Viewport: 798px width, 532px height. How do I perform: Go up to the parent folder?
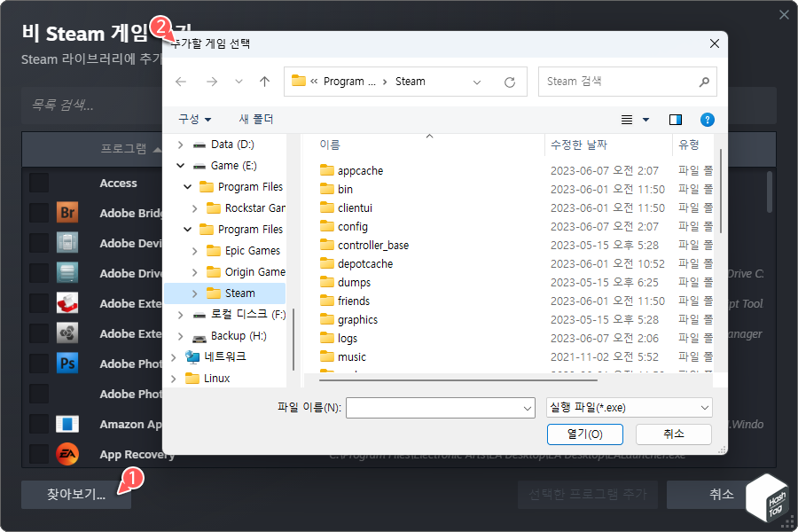[x=263, y=81]
